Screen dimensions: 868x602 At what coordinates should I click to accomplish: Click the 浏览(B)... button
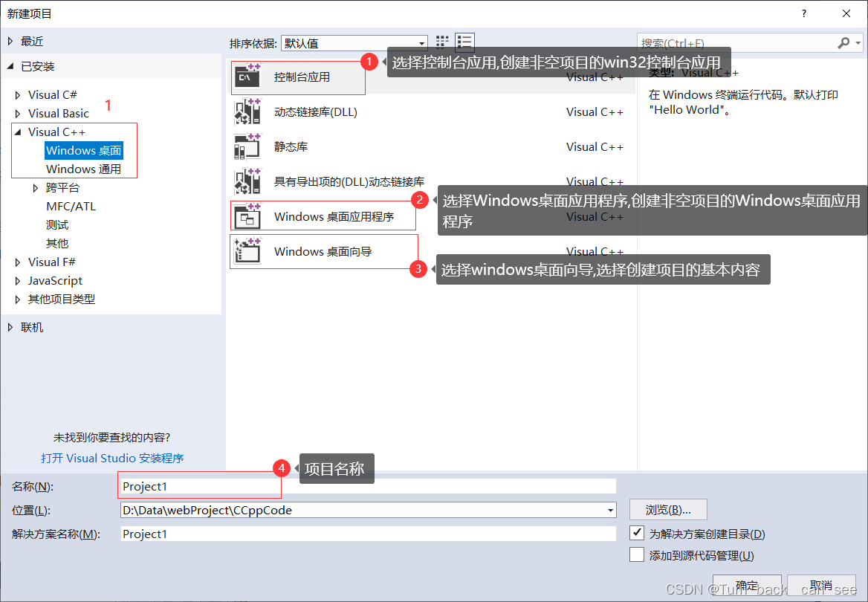(x=668, y=510)
